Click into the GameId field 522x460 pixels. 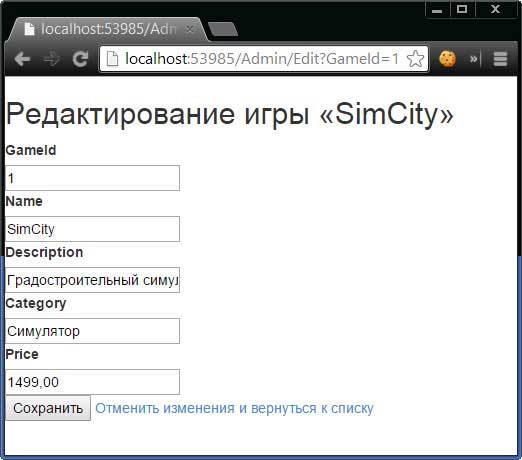(x=92, y=178)
